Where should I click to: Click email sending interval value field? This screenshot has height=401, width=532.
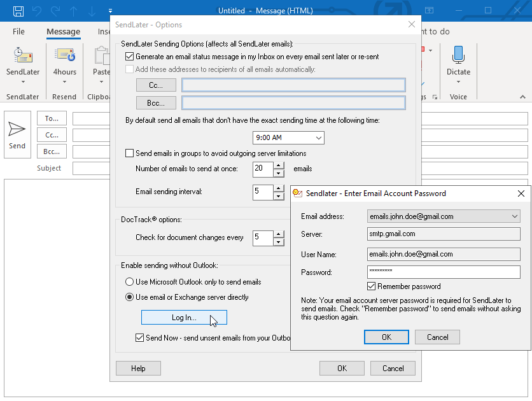point(263,192)
